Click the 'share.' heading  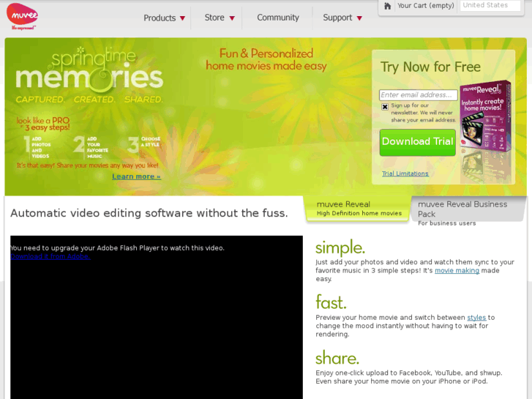337,358
